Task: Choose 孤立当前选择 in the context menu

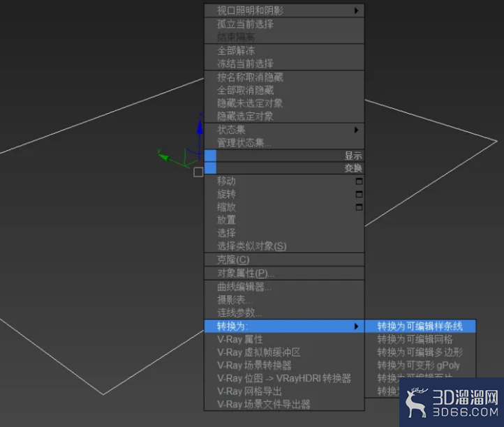Action: pos(284,24)
